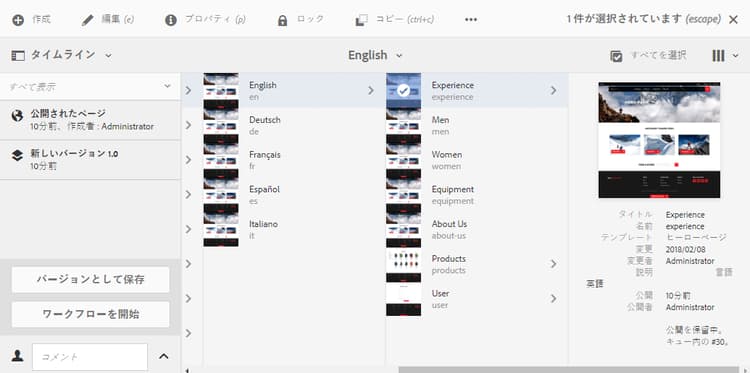
Task: Click the Lock padlock icon
Action: click(x=283, y=21)
